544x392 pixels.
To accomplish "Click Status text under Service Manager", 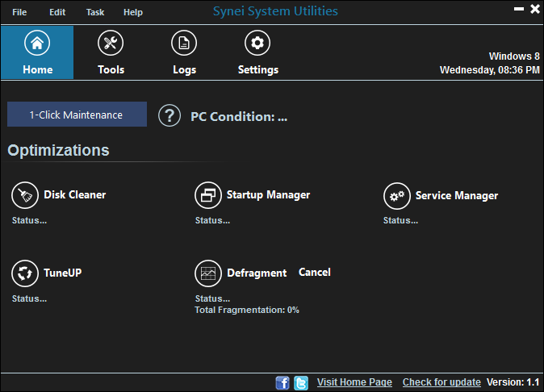I will click(x=400, y=220).
